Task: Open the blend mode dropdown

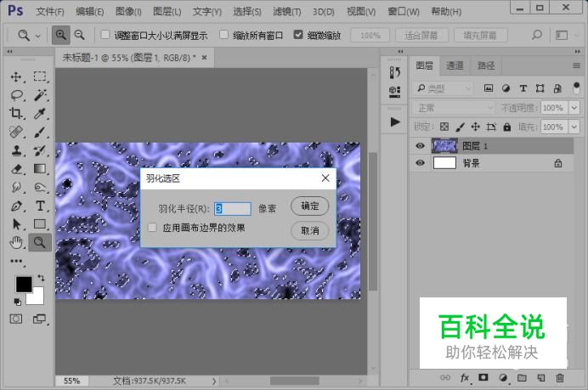Action: point(454,108)
